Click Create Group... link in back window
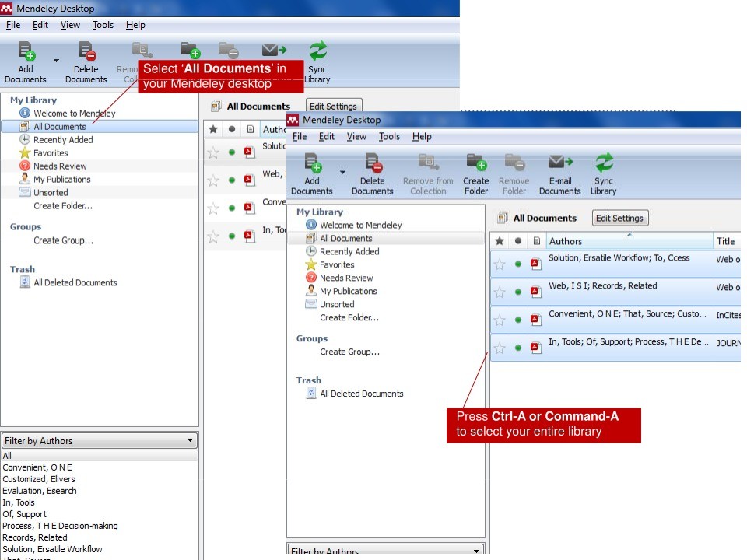Screen dimensions: 747x560 [x=63, y=240]
